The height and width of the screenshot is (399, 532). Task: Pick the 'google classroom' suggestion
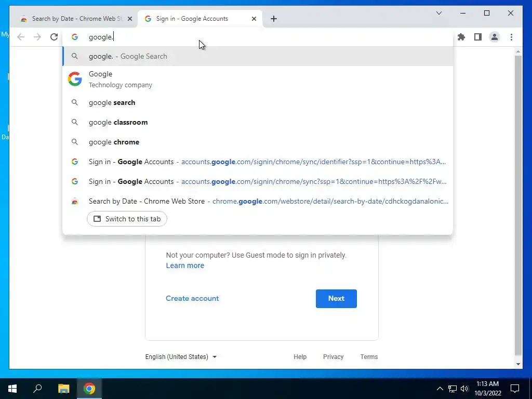258,122
